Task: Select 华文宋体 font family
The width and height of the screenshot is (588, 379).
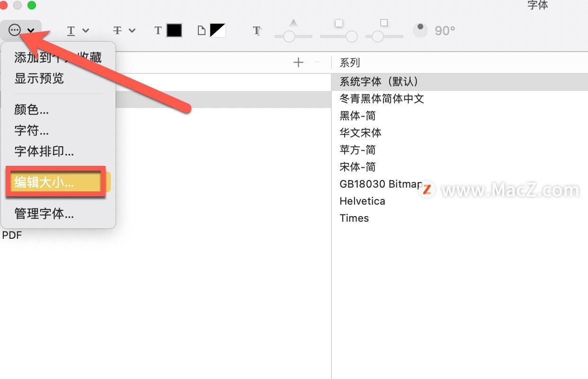Action: [x=360, y=133]
